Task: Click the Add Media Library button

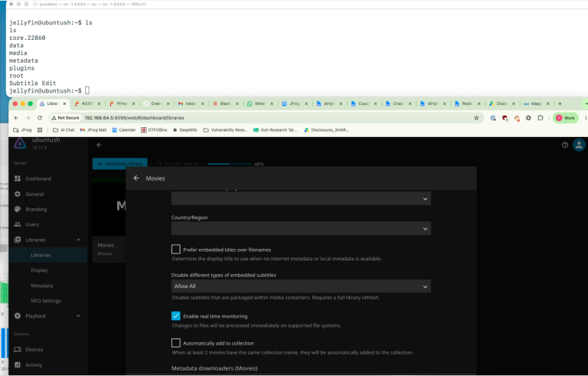Action: click(x=120, y=164)
